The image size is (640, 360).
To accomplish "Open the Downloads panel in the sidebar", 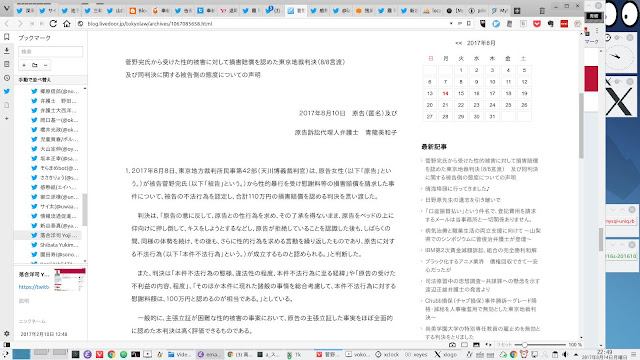I will click(x=7, y=51).
